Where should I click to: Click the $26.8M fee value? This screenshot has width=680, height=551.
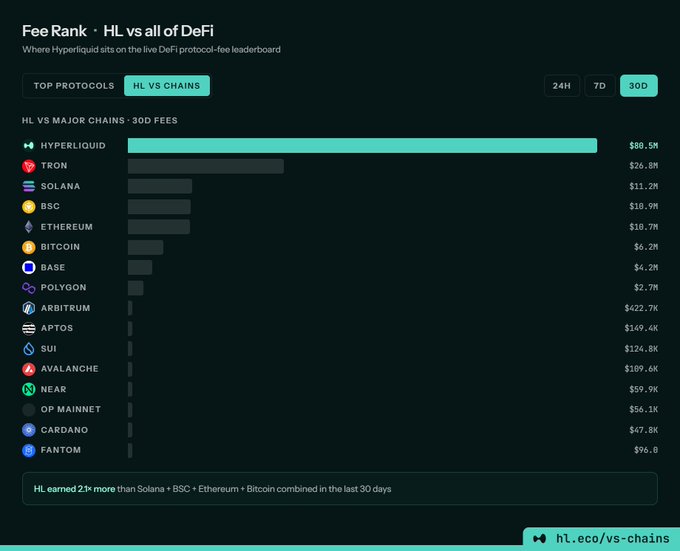(x=644, y=166)
